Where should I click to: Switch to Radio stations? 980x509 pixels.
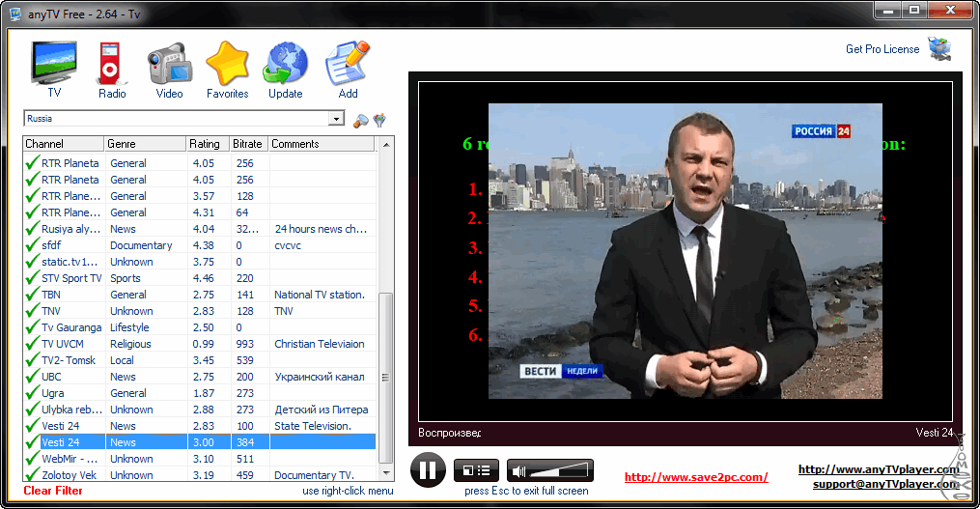pyautogui.click(x=112, y=70)
